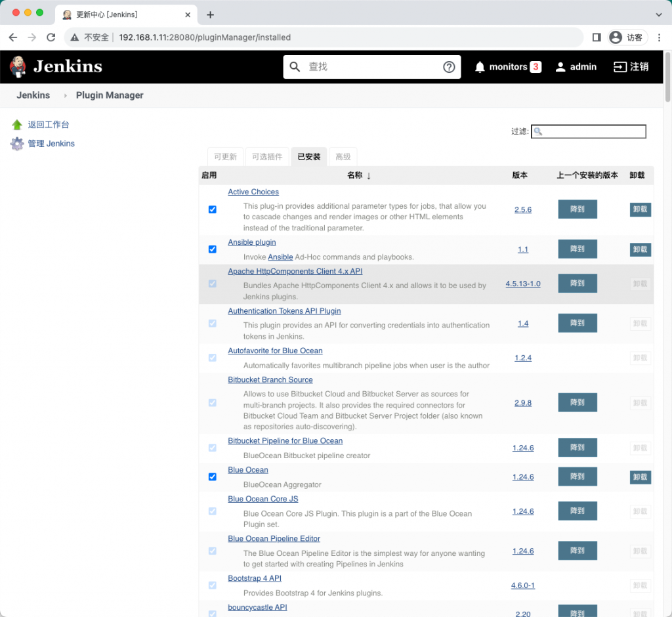
Task: Uninstall Blue Ocean plugin
Action: pyautogui.click(x=640, y=477)
